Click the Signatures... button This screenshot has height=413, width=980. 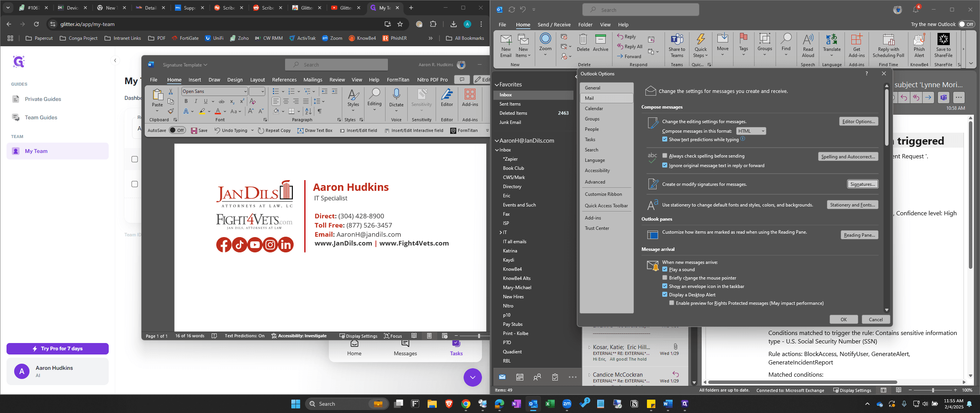[x=862, y=184]
